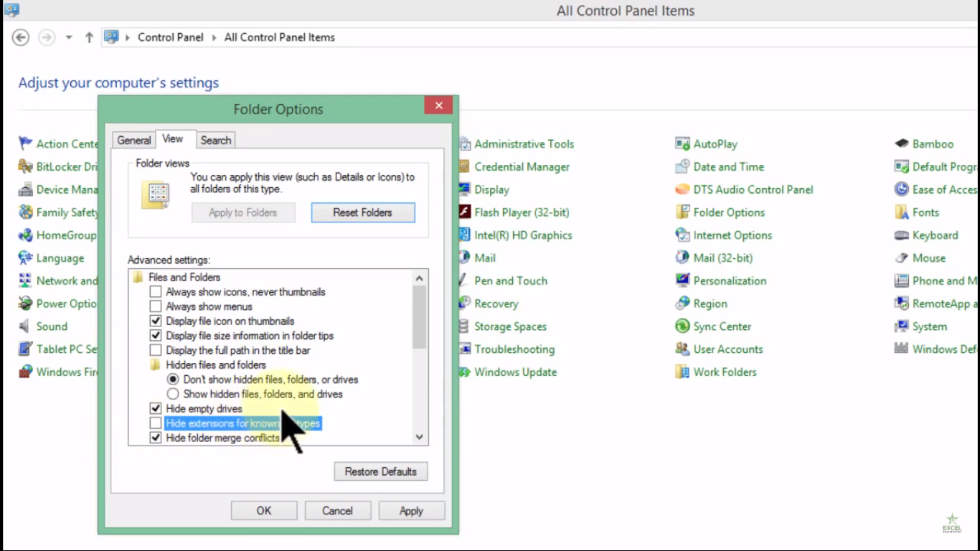The image size is (980, 551).
Task: Open the Troubleshooting icon
Action: pyautogui.click(x=507, y=349)
